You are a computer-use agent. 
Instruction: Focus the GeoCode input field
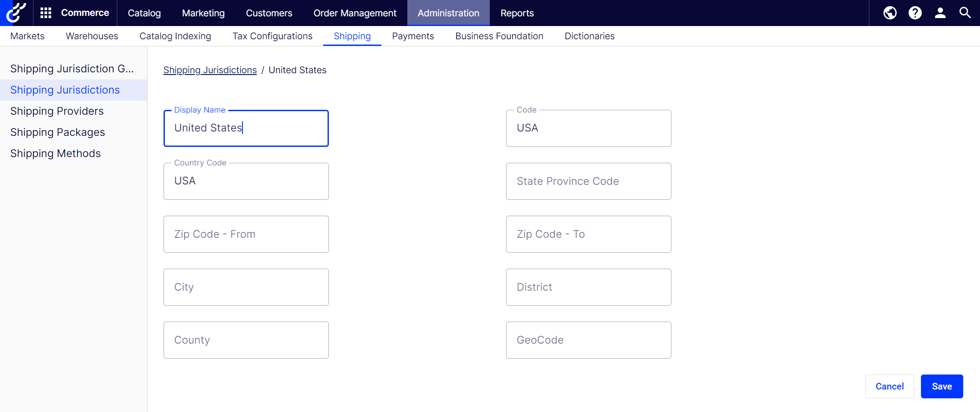pos(589,340)
